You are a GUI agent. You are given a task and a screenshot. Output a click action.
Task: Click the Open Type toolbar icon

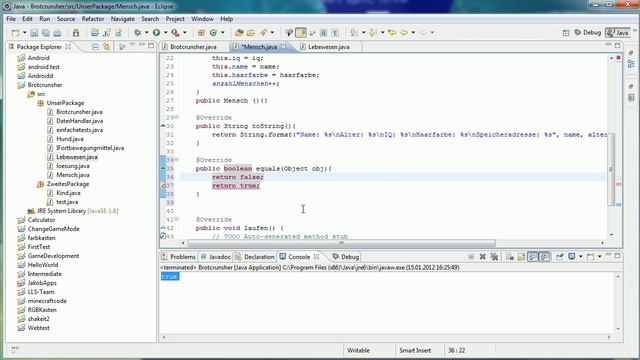(x=239, y=33)
